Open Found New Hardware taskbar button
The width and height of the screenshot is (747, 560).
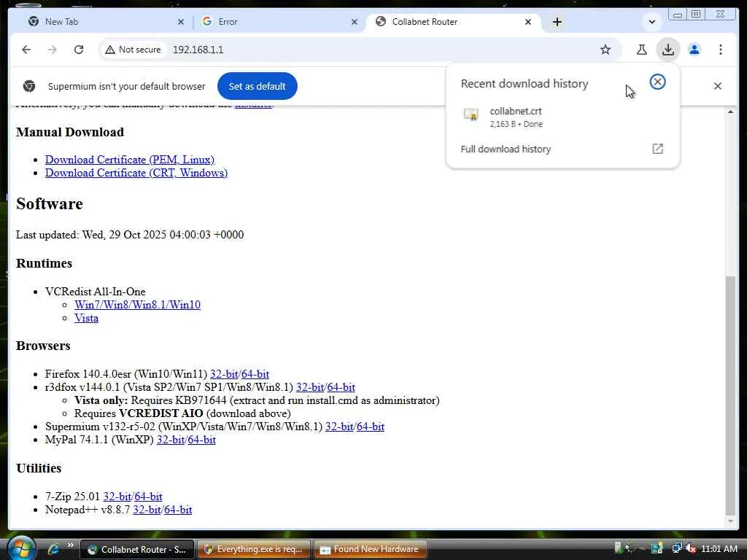point(370,549)
